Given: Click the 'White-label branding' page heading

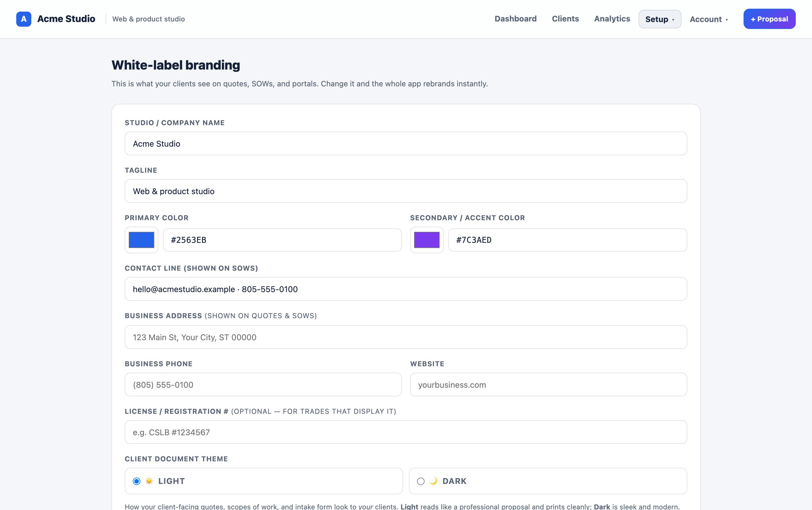Looking at the screenshot, I should tap(176, 65).
